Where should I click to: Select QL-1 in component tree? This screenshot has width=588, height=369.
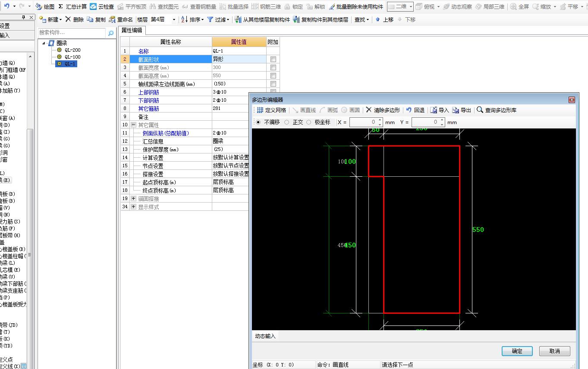70,64
